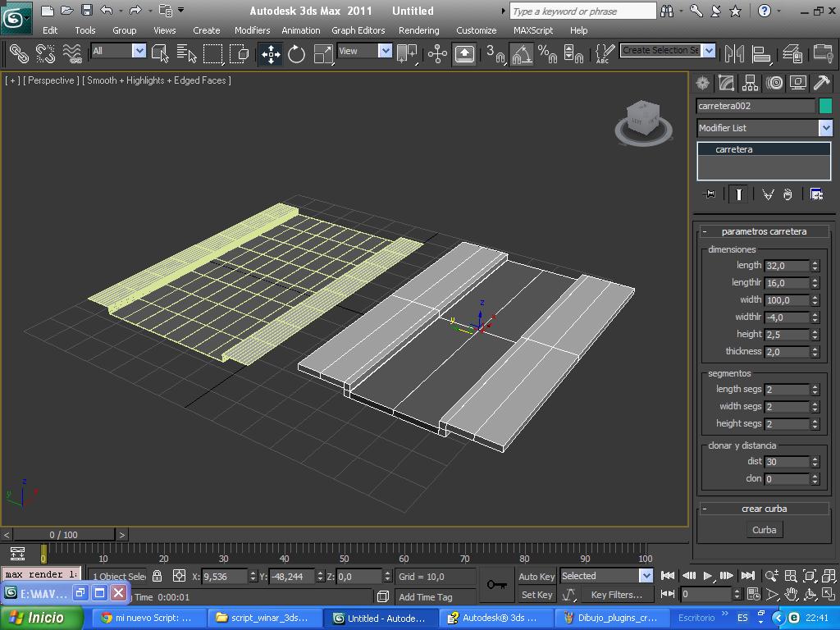Image resolution: width=840 pixels, height=630 pixels.
Task: Open the Rendering menu
Action: point(418,30)
